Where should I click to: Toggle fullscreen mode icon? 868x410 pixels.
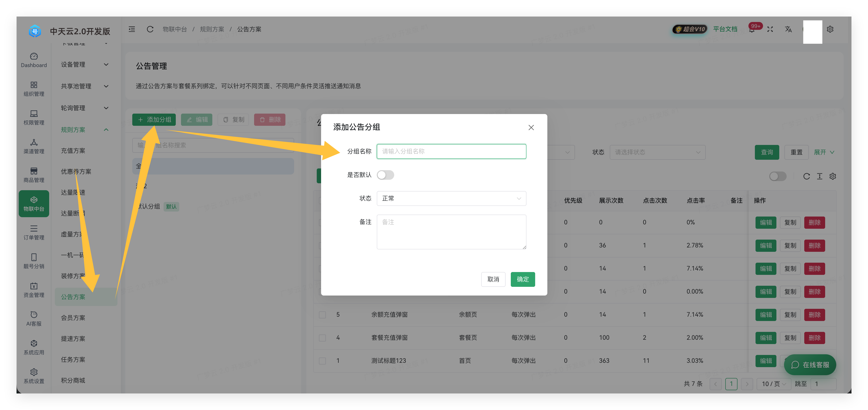coord(770,29)
